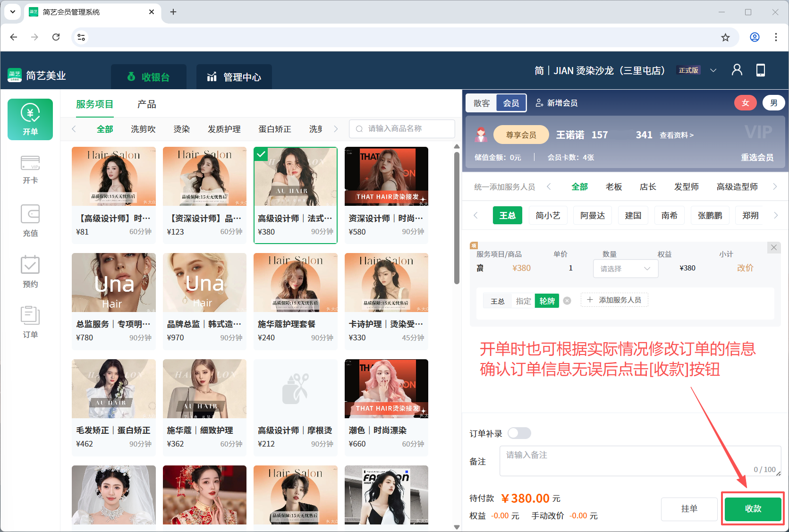This screenshot has width=789, height=532.
Task: Click the mobile phone icon in the top bar
Action: click(x=761, y=70)
